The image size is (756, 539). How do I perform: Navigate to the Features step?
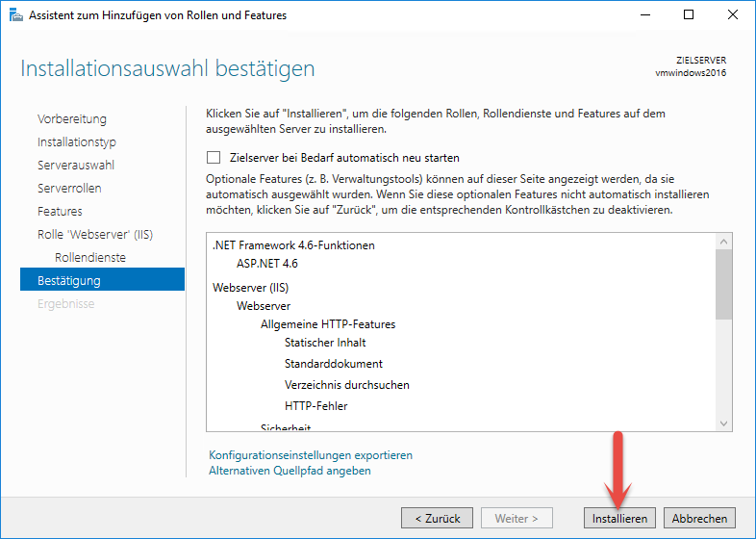(60, 212)
